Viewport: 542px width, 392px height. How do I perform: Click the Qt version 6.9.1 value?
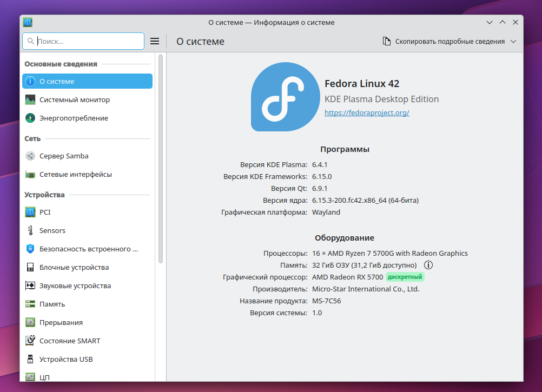coord(320,189)
